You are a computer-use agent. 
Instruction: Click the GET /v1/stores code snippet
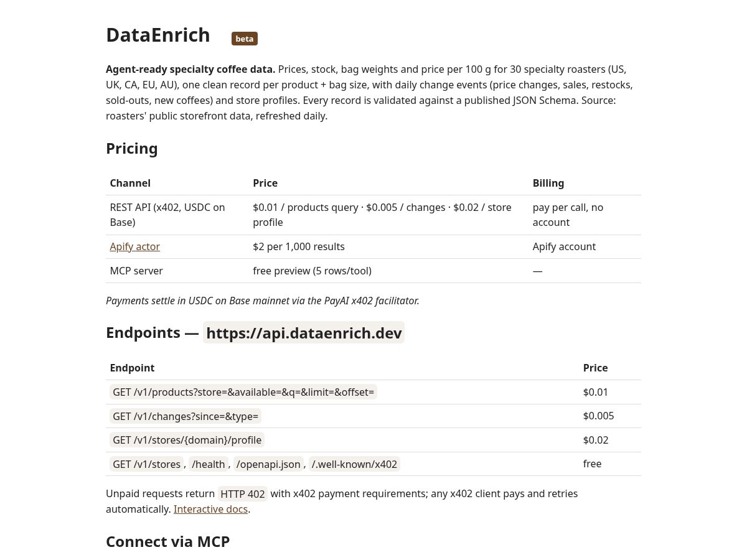[146, 464]
